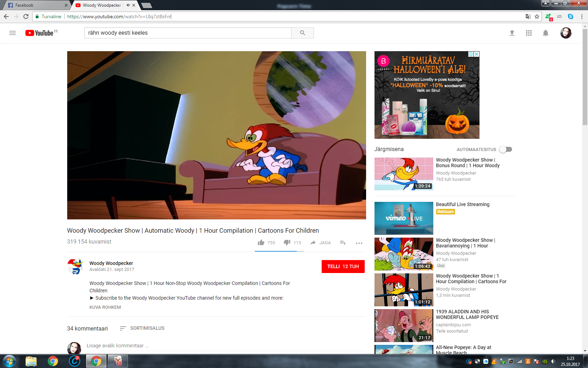Click the page vertical scrollbar thumb
Image resolution: width=588 pixels, height=368 pixels.
pos(585,77)
